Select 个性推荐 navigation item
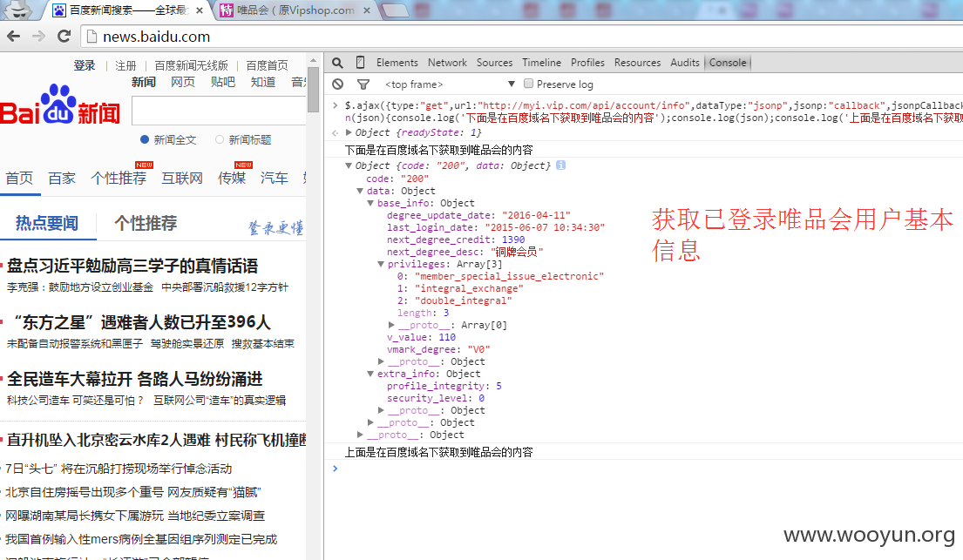Image resolution: width=963 pixels, height=560 pixels. (x=119, y=178)
